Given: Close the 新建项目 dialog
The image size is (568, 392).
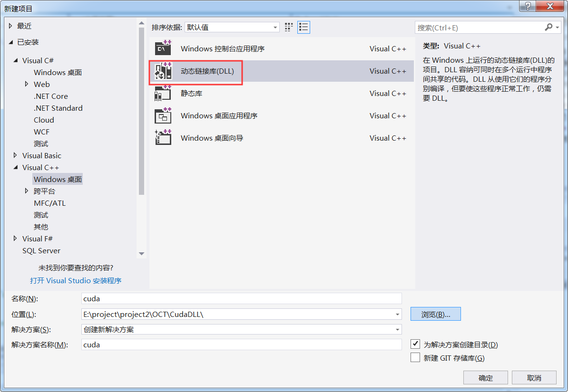Looking at the screenshot, I should (550, 6).
